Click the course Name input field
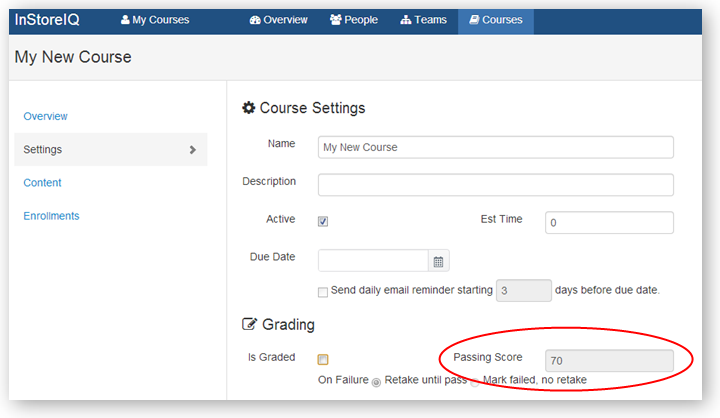720x418 pixels. (495, 147)
